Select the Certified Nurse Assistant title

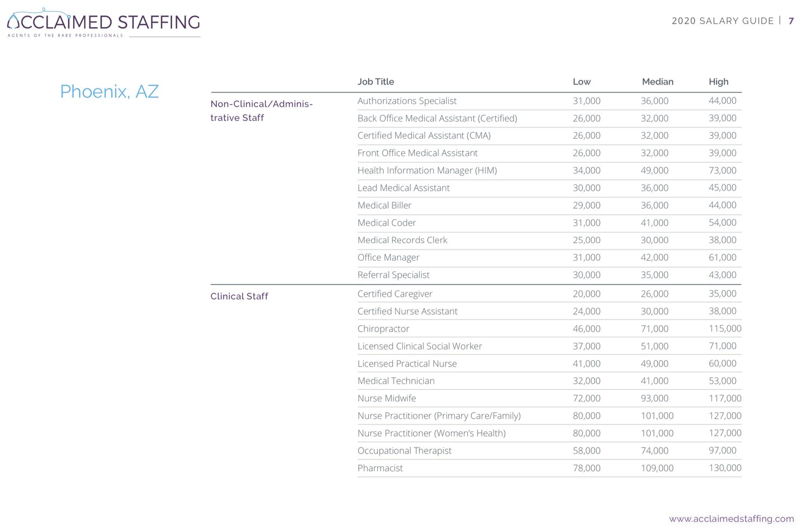tap(407, 311)
